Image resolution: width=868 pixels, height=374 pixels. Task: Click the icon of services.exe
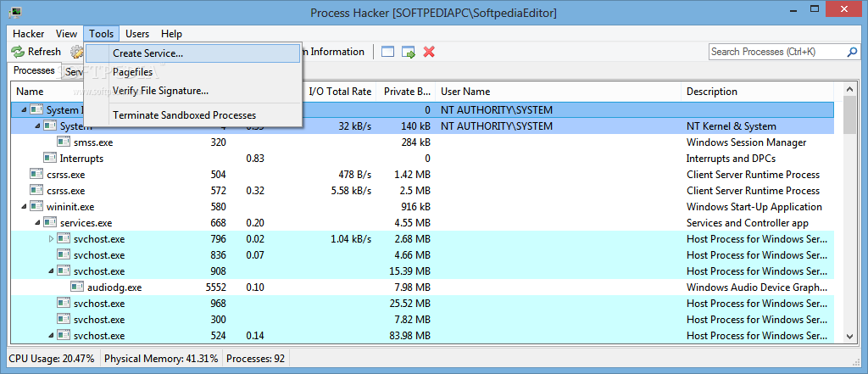pos(50,223)
